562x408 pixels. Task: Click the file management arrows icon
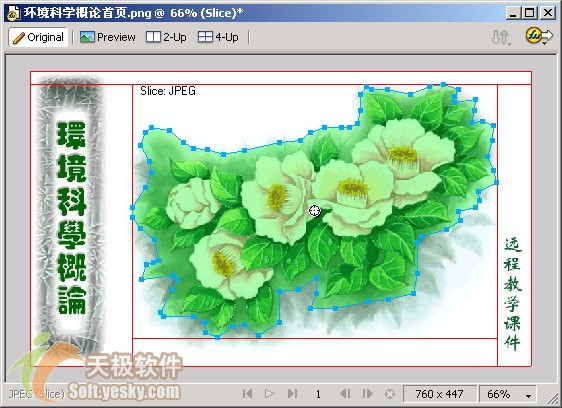point(501,37)
